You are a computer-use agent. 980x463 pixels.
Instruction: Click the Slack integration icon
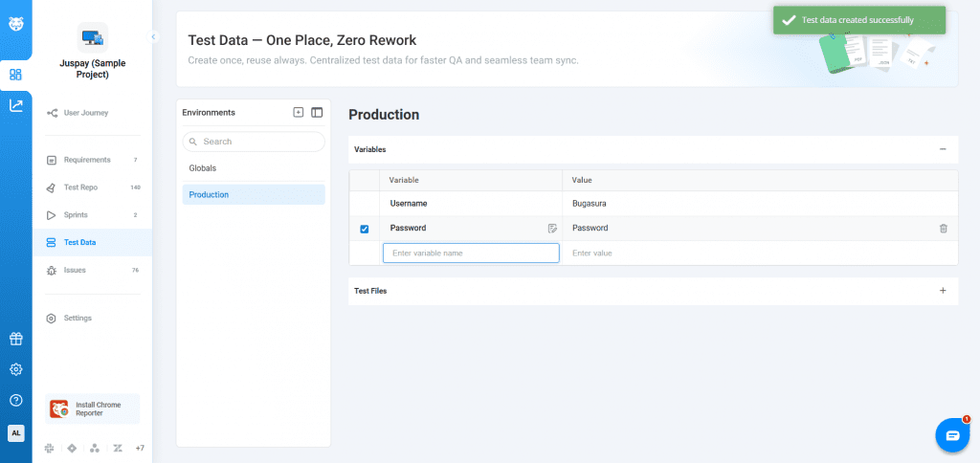(49, 448)
